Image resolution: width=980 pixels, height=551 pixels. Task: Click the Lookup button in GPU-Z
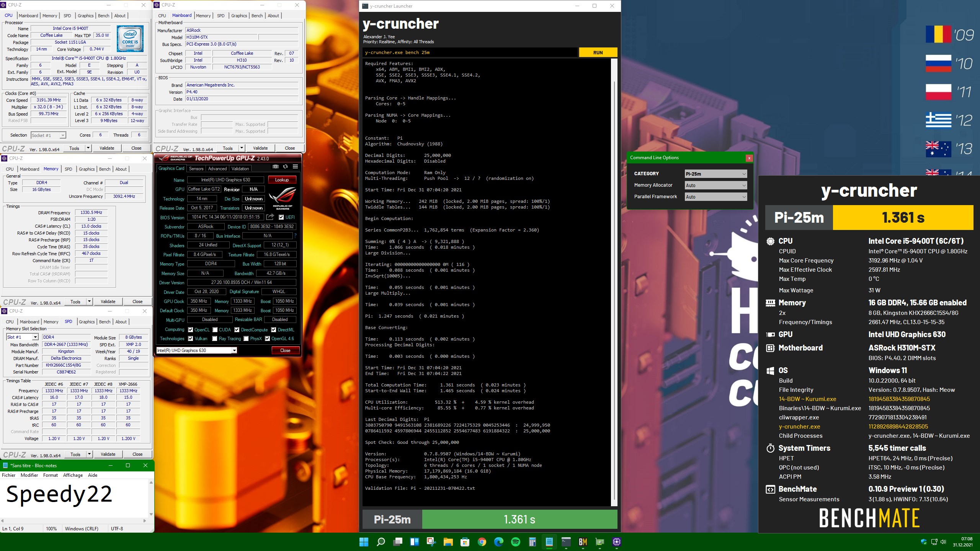[x=282, y=180]
